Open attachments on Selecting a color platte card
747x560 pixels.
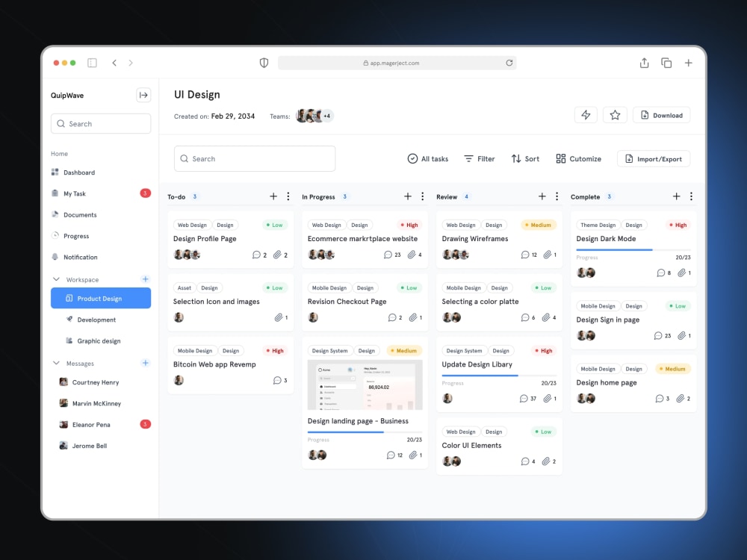(549, 317)
